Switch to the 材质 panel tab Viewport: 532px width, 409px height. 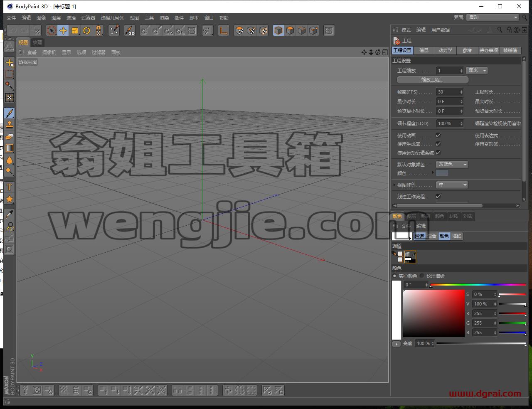click(454, 216)
